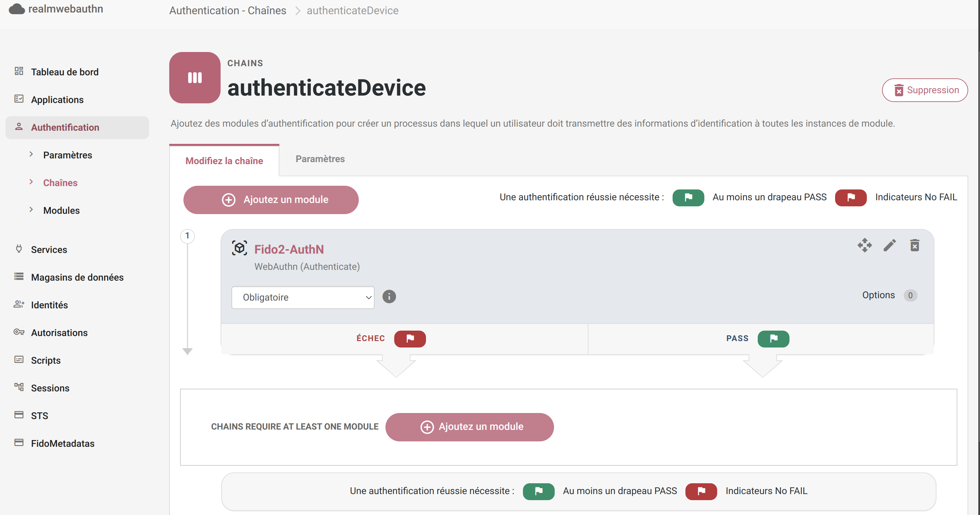
Task: Click the step number 1 circle
Action: (x=187, y=236)
